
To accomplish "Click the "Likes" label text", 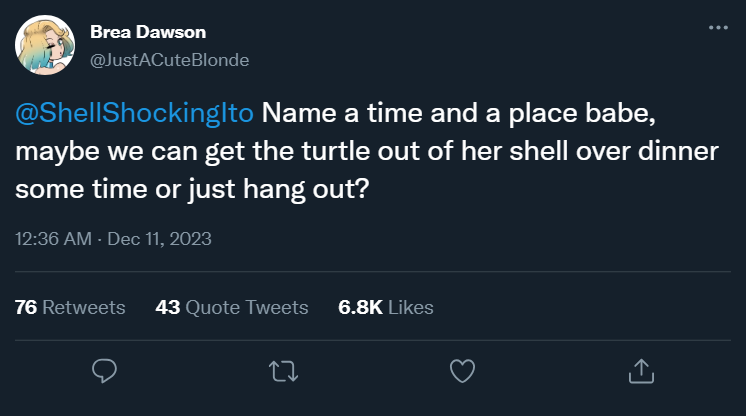I will [410, 307].
